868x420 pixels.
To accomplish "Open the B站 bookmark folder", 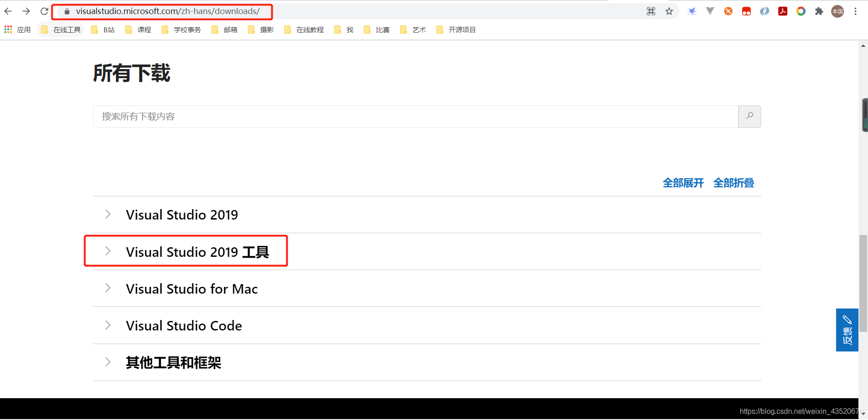I will (x=103, y=30).
